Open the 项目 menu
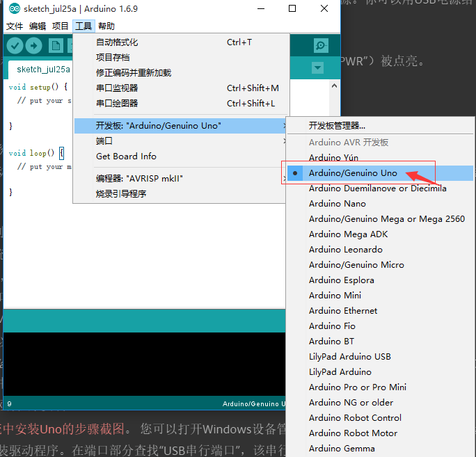 tap(60, 26)
